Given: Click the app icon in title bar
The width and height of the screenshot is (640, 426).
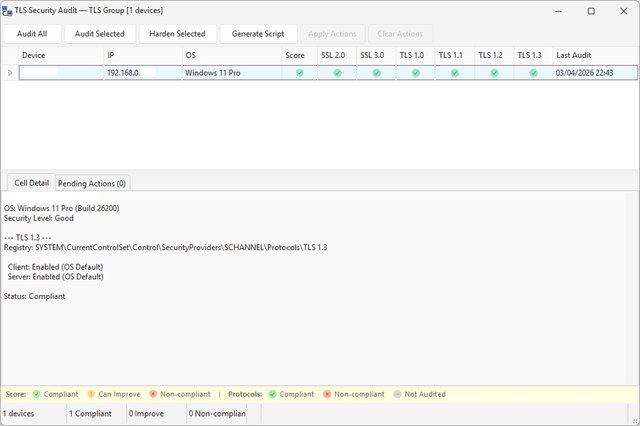Looking at the screenshot, I should 7,11.
